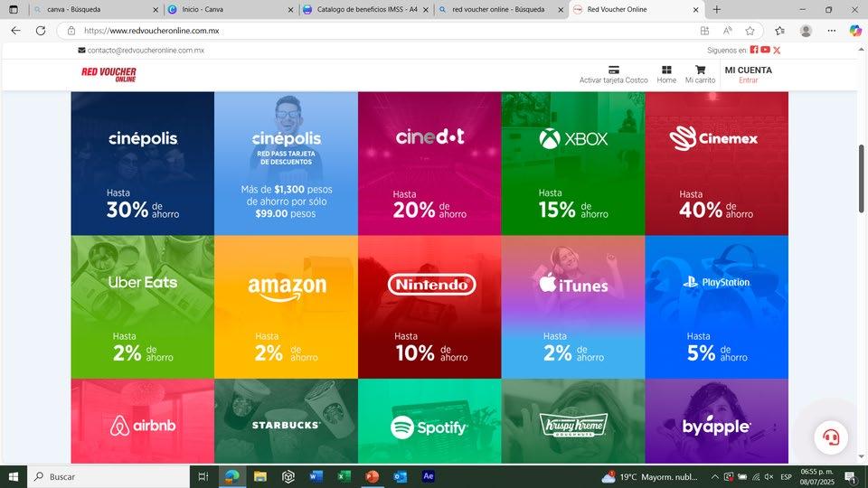The width and height of the screenshot is (868, 488).
Task: Open the Cinedot 20% de ahorro tile
Action: pos(429,164)
